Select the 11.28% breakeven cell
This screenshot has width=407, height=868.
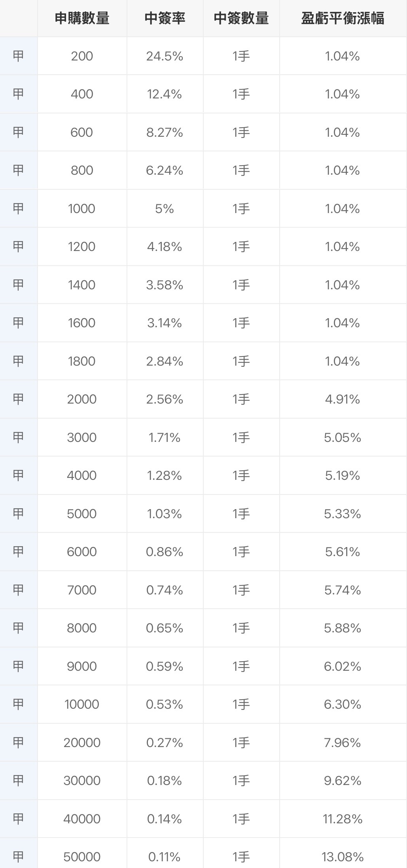[x=343, y=819]
